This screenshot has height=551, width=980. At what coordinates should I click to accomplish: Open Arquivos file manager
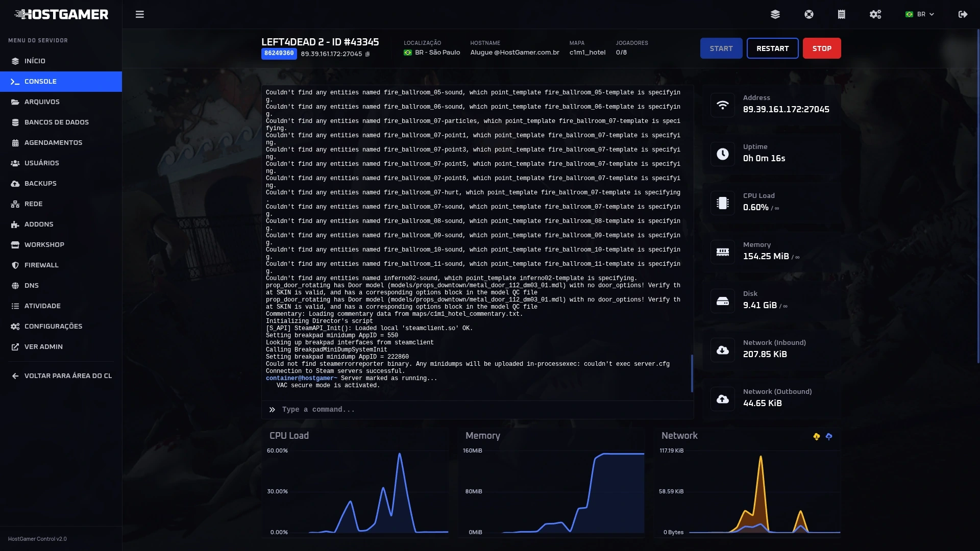61,102
